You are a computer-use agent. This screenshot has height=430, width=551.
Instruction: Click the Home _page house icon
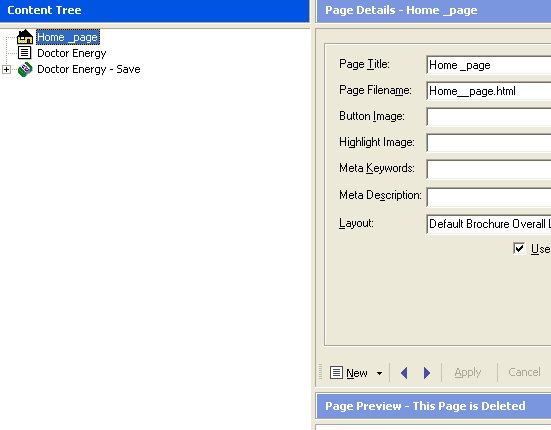tap(25, 37)
